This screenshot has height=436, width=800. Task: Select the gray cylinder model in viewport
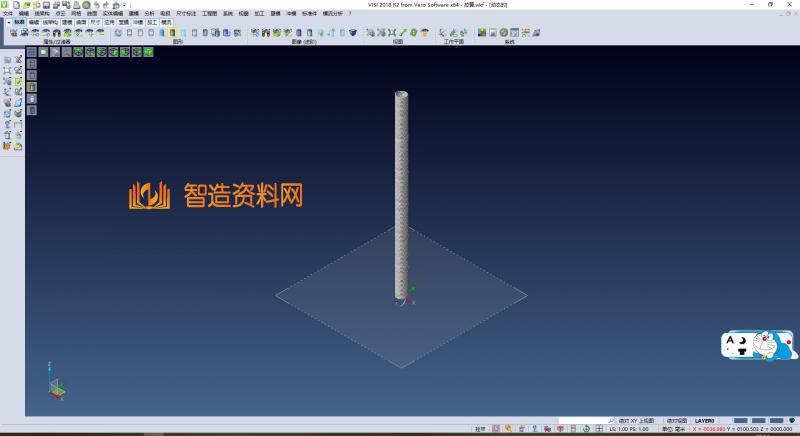pos(402,194)
